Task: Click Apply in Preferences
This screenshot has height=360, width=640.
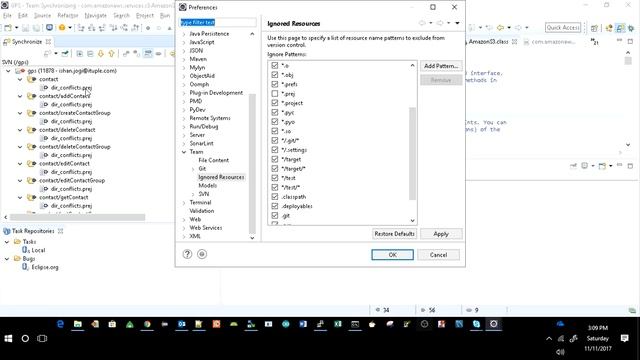Action: click(x=441, y=234)
